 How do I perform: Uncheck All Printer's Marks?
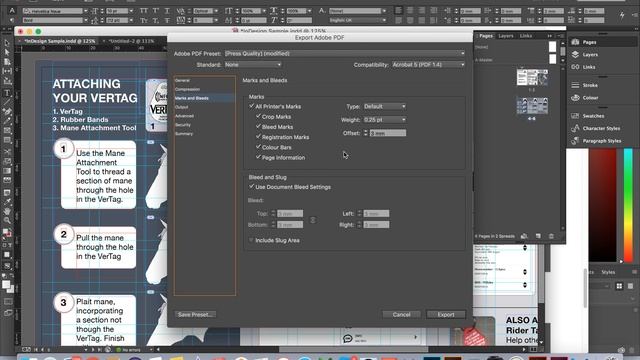pyautogui.click(x=251, y=106)
